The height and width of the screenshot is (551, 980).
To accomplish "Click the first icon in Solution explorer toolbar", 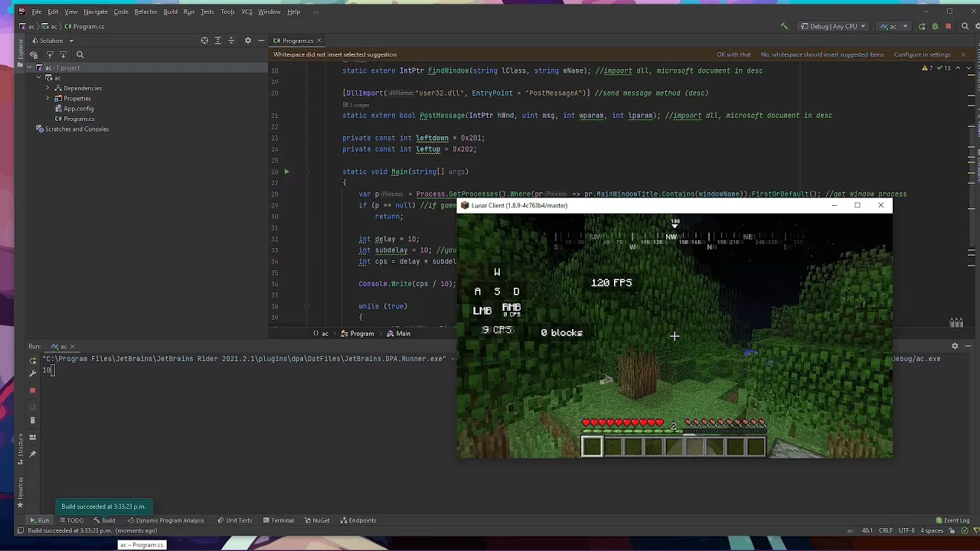I will point(34,55).
